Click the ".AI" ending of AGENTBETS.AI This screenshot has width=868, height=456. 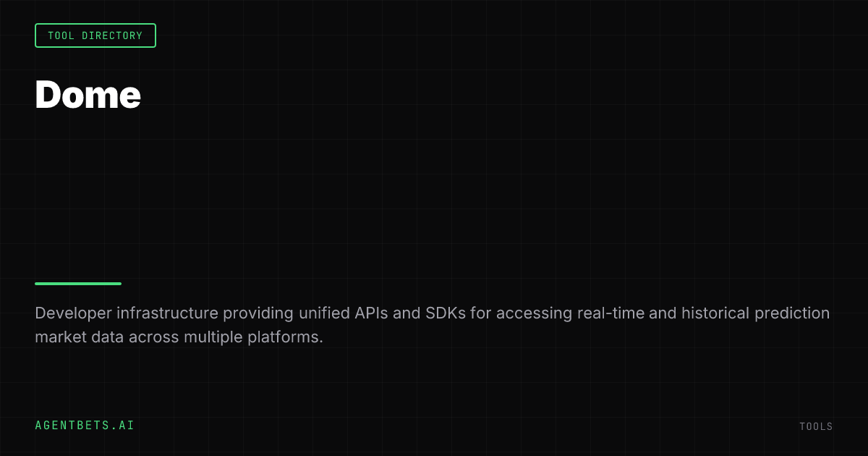pyautogui.click(x=123, y=426)
